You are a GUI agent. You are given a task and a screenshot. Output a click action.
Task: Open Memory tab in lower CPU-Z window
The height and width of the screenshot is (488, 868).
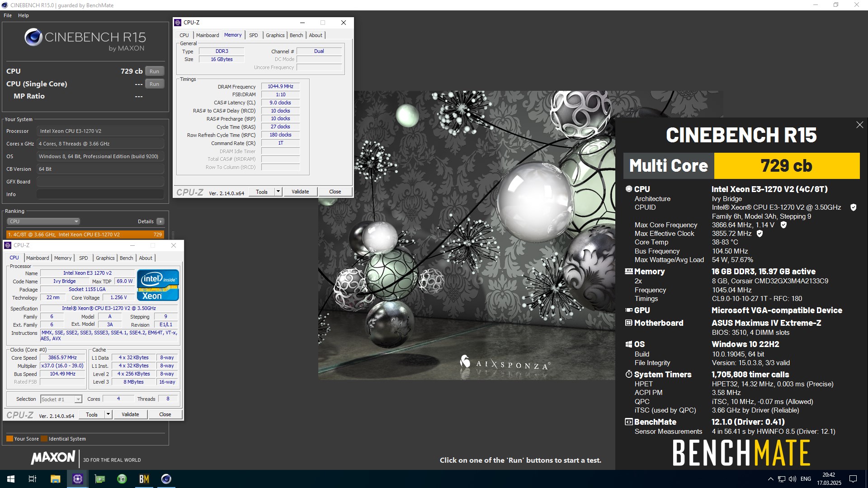click(x=63, y=258)
